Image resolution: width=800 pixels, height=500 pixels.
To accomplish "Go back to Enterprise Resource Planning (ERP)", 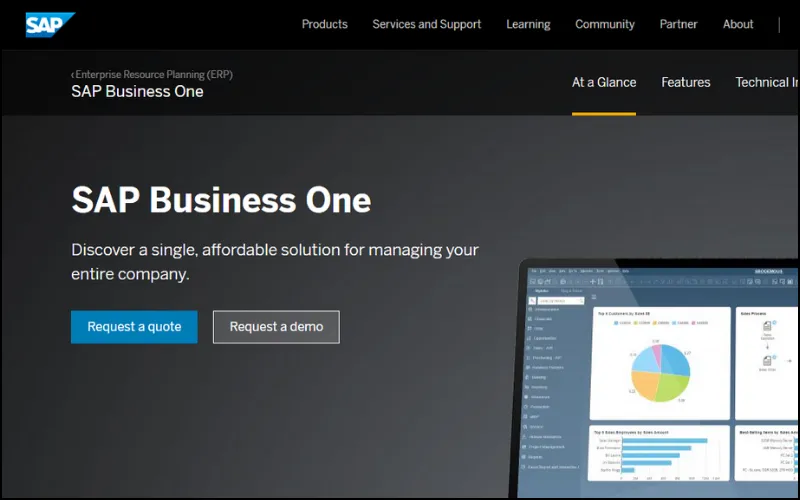I will (152, 74).
